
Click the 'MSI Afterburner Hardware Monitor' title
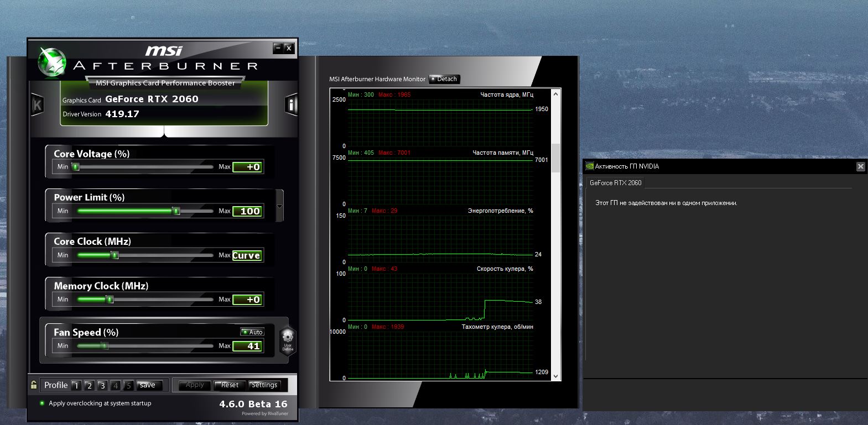(x=377, y=79)
